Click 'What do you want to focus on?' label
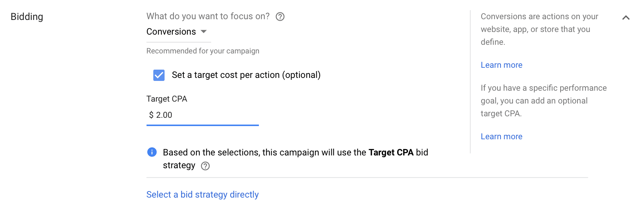Viewport: 644px width, 213px height. [208, 17]
